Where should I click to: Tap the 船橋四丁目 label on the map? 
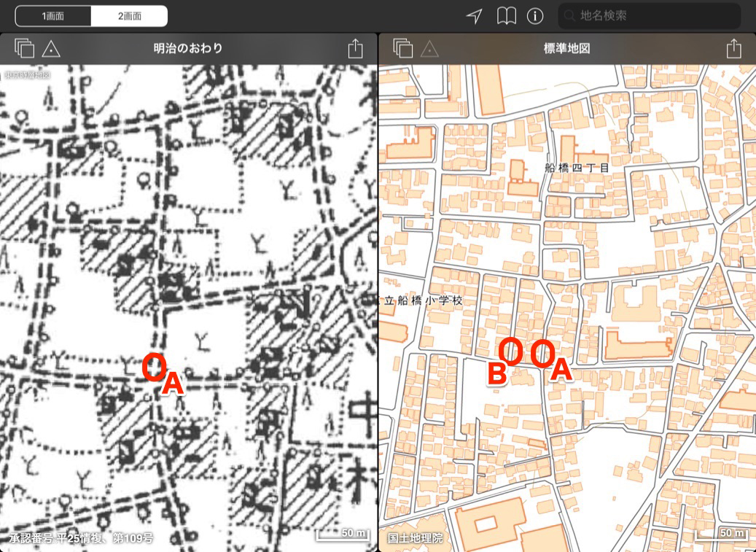577,167
